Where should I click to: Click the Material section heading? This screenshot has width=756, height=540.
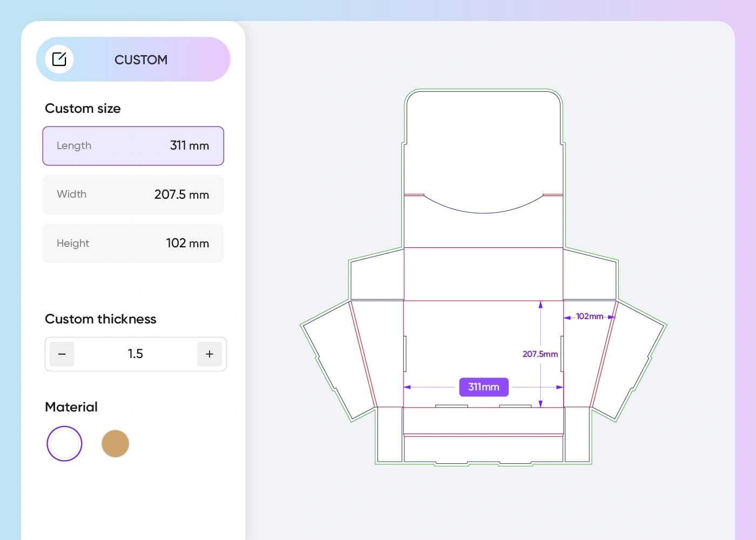pyautogui.click(x=71, y=407)
